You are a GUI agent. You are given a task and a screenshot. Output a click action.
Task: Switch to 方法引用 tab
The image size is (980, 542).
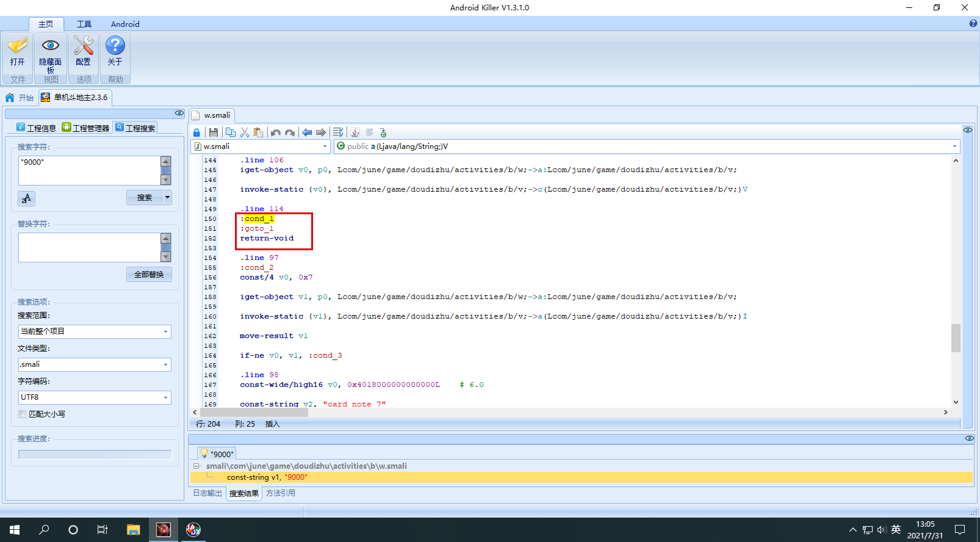pyautogui.click(x=281, y=493)
